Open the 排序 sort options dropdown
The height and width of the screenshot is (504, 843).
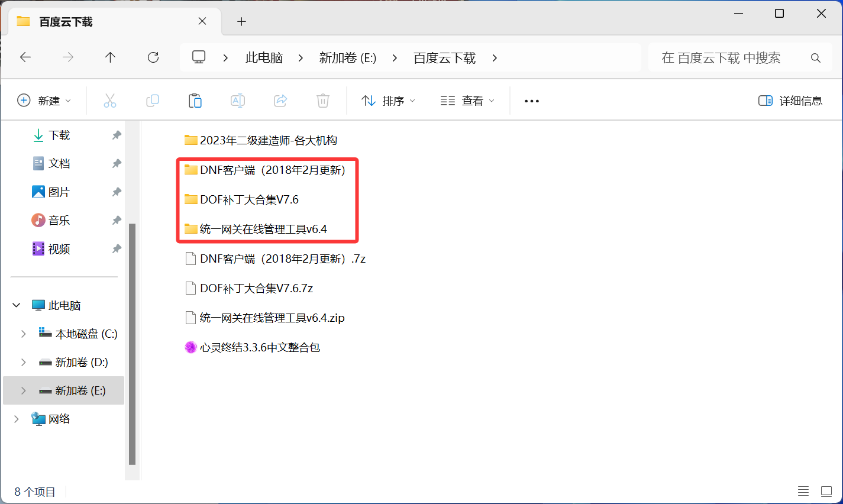click(389, 100)
